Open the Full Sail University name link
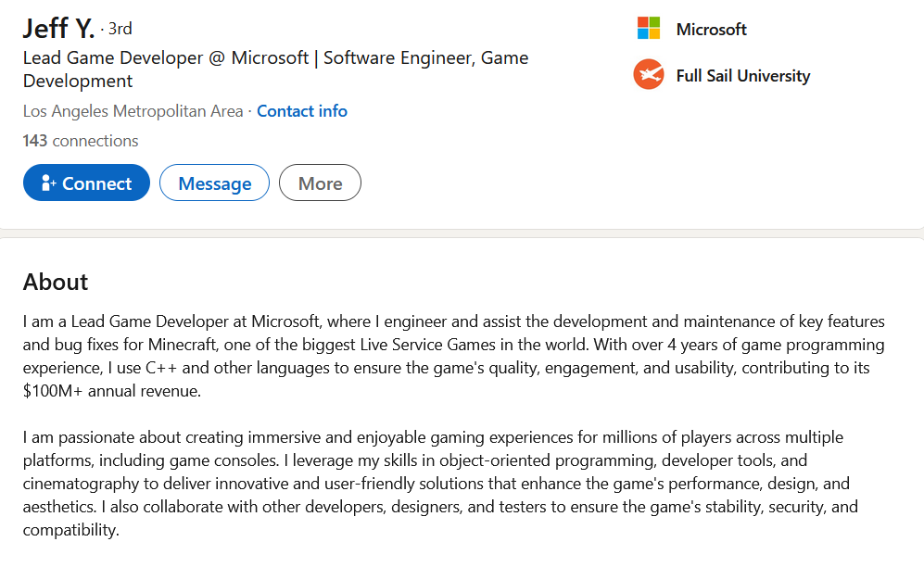The image size is (924, 567). [x=742, y=76]
